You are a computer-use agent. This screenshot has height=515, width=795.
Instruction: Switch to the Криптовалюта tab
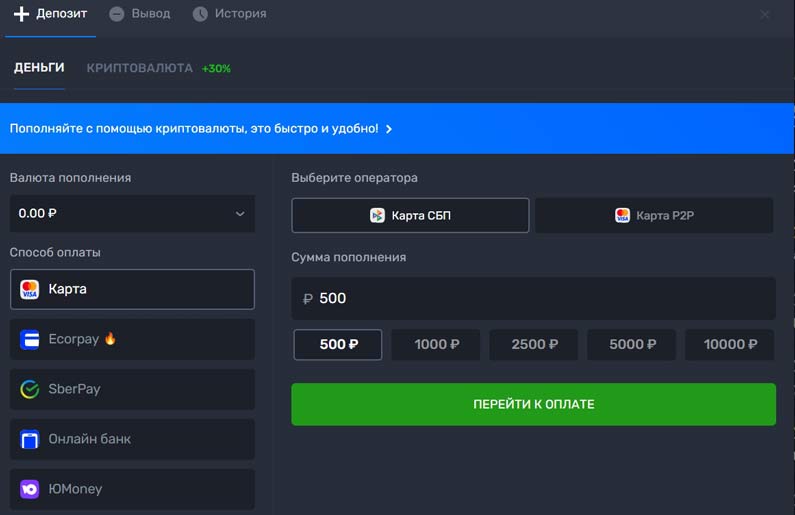(x=140, y=68)
